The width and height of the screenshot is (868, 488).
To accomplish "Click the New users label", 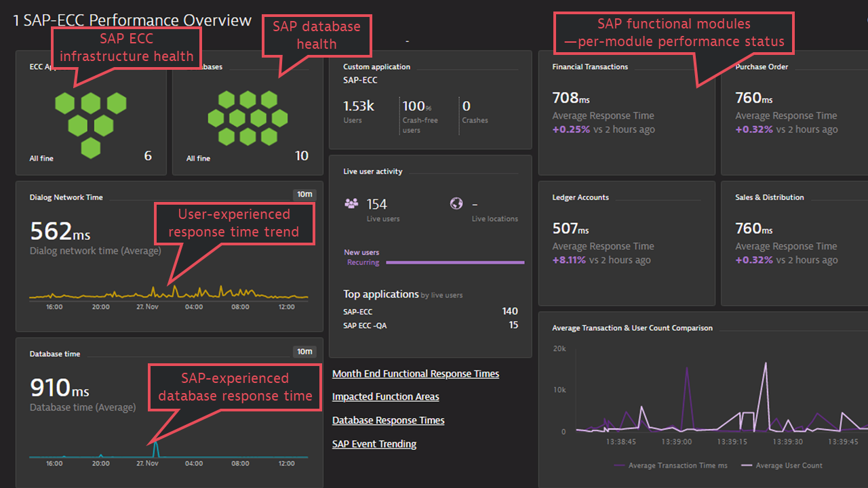I will coord(361,252).
